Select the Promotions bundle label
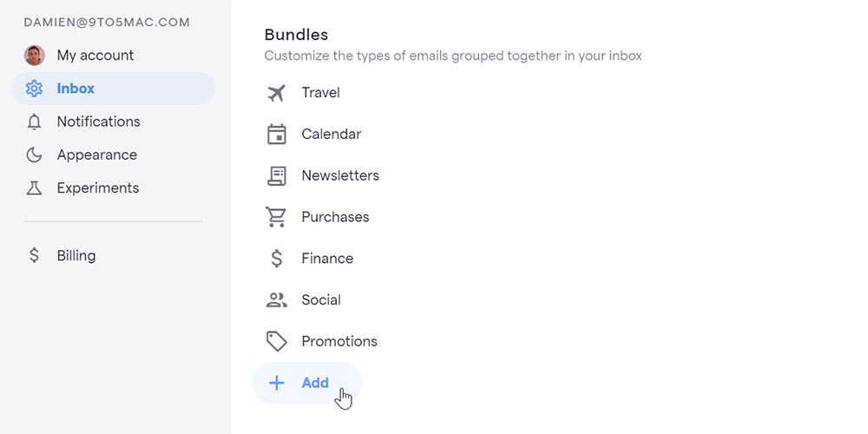Screen dimensions: 868x434 pyautogui.click(x=339, y=342)
